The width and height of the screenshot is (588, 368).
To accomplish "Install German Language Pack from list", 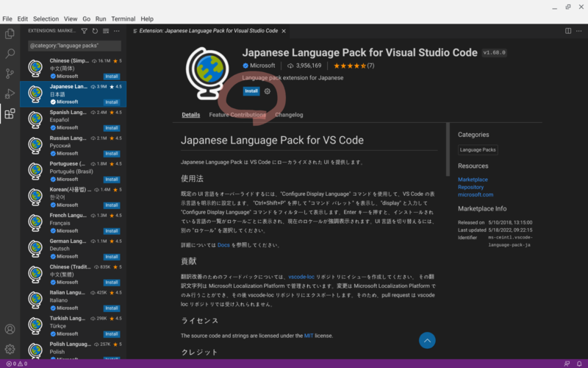I will point(112,257).
